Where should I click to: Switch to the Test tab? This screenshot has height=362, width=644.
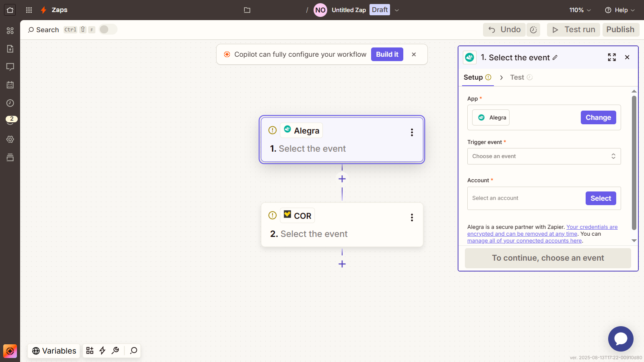tap(521, 77)
